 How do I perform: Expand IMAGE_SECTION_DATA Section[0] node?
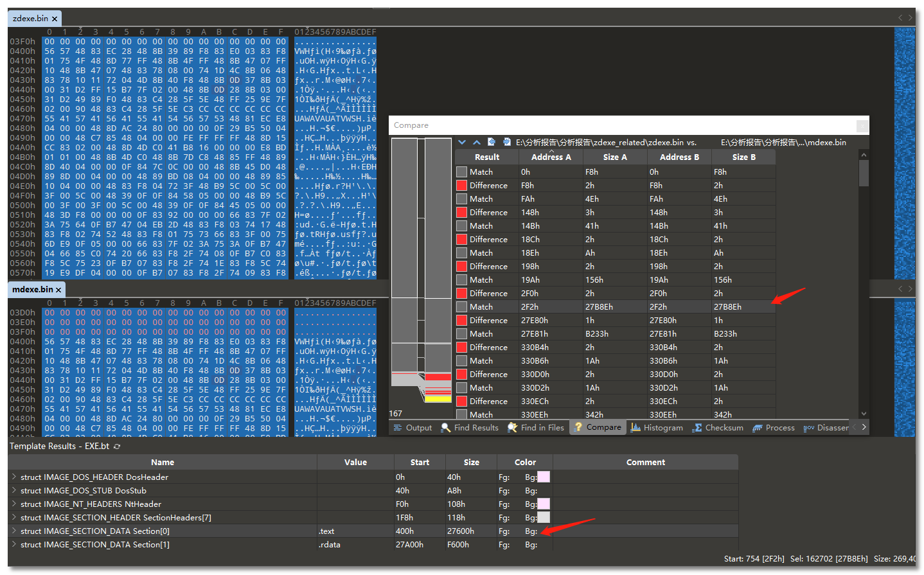point(14,531)
